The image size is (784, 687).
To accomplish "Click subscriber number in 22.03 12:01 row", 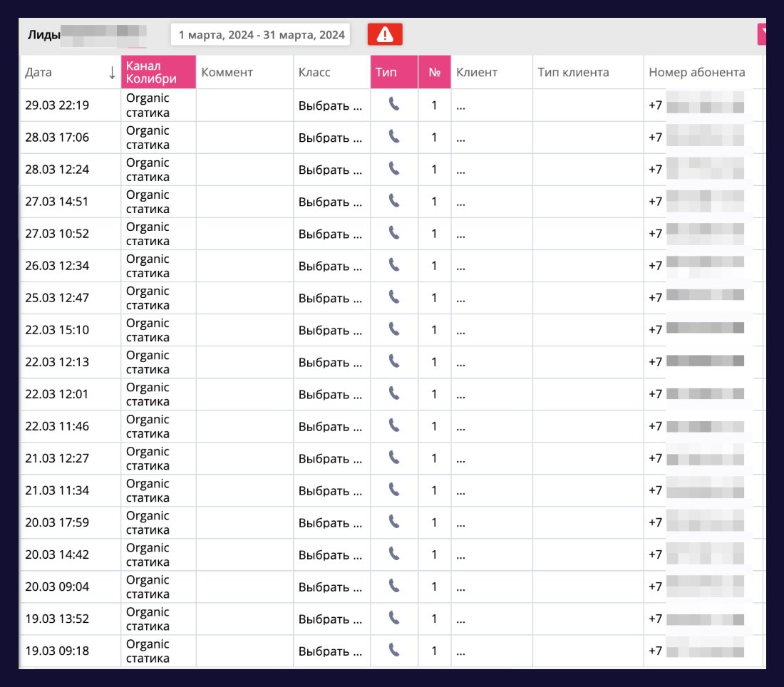I will point(696,394).
